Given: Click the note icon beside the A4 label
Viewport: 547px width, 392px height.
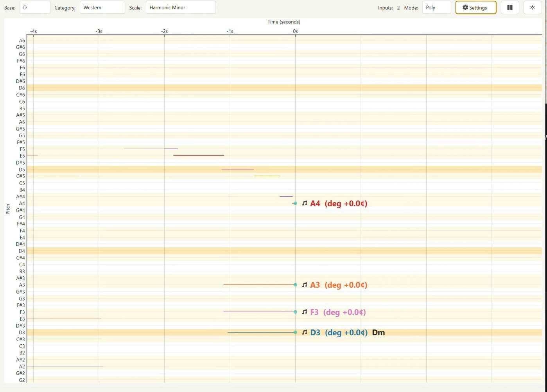Looking at the screenshot, I should click(x=305, y=203).
